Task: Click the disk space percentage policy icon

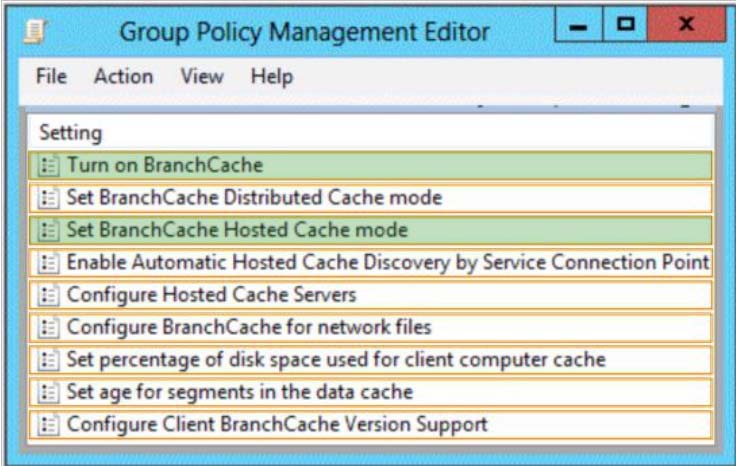Action: [x=48, y=360]
